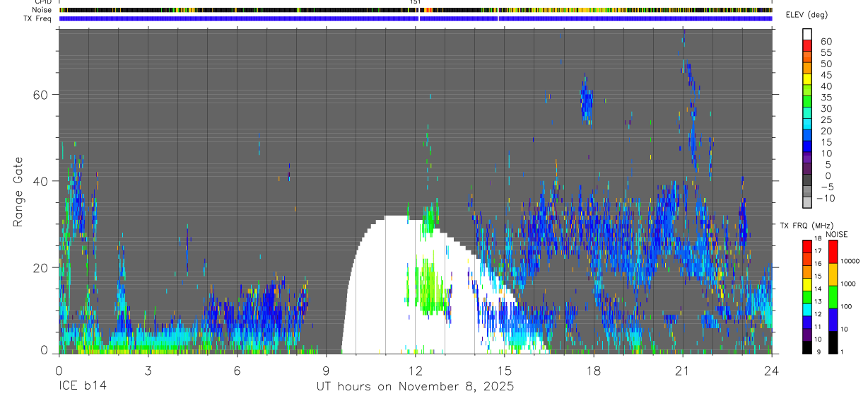The image size is (868, 401).
Task: Click the white top box of ELEV color bar
Action: (x=807, y=34)
